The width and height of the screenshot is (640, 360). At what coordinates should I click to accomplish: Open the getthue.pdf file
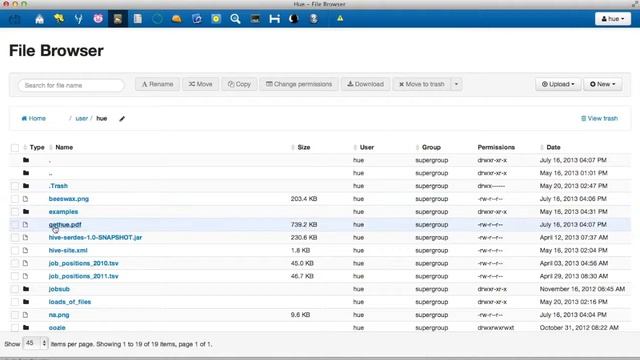[x=65, y=224]
